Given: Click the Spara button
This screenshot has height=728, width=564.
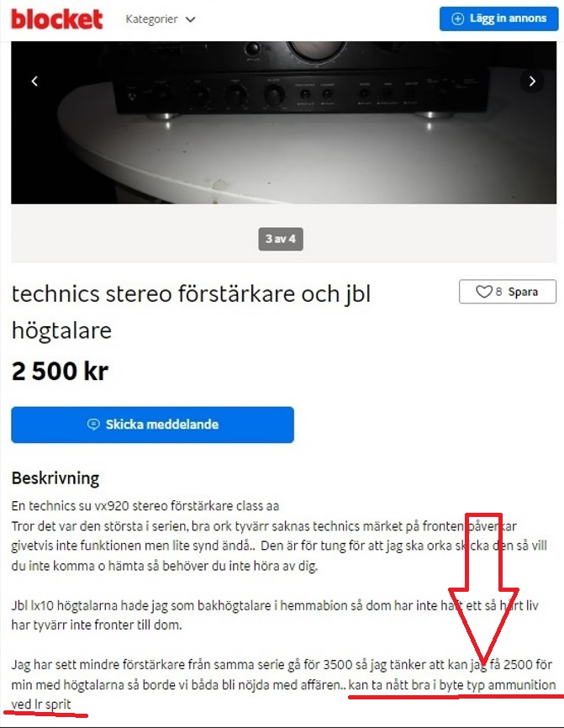Looking at the screenshot, I should (508, 292).
